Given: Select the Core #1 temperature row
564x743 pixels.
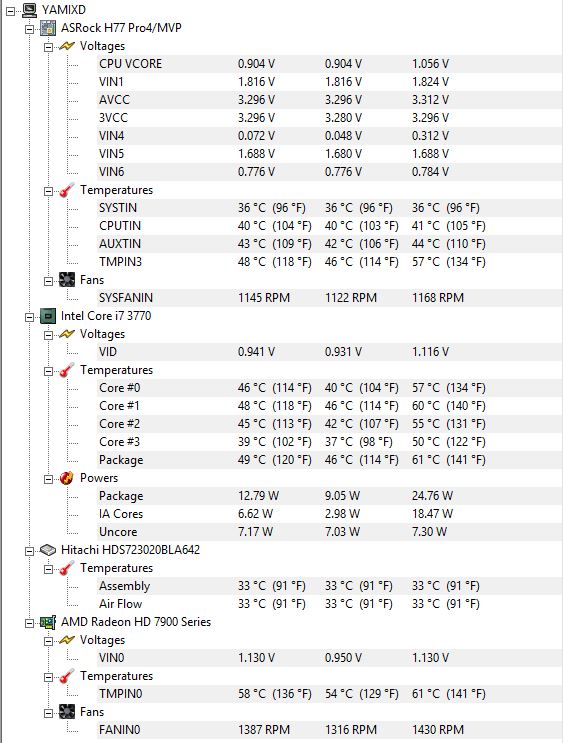Looking at the screenshot, I should [329, 406].
